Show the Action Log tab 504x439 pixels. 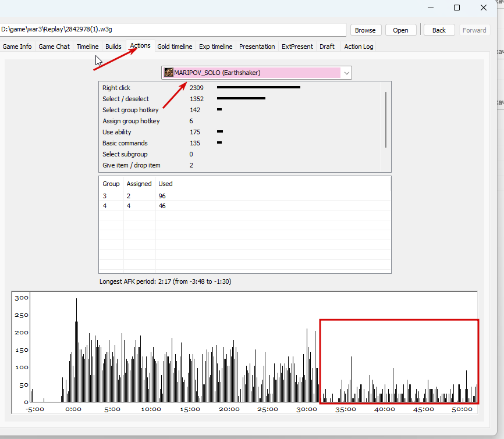click(x=359, y=47)
